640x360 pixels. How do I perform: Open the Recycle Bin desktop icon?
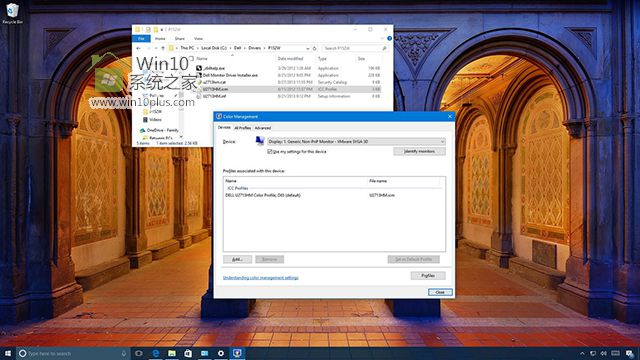click(12, 13)
